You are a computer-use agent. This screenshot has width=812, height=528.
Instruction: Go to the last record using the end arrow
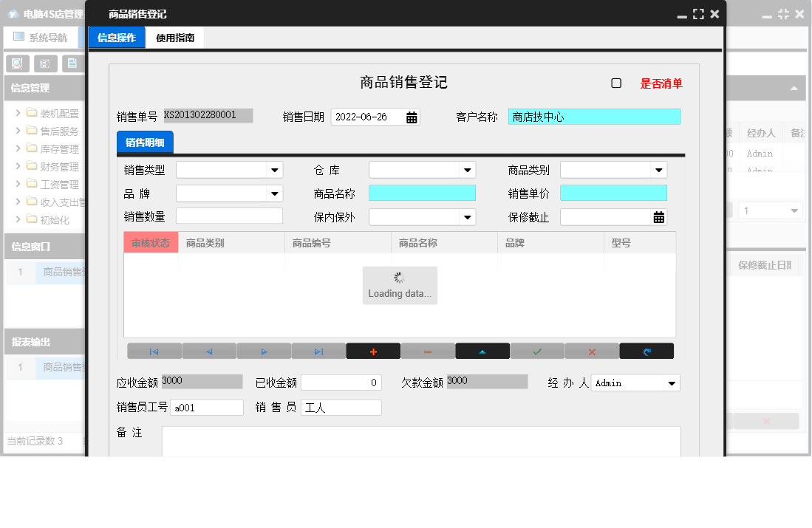318,351
